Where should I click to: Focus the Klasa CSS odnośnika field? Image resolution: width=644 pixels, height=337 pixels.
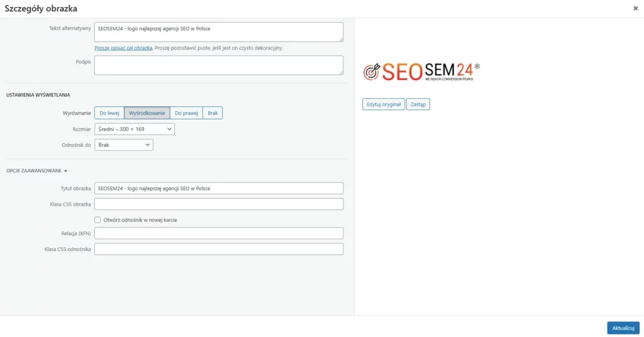pyautogui.click(x=219, y=249)
